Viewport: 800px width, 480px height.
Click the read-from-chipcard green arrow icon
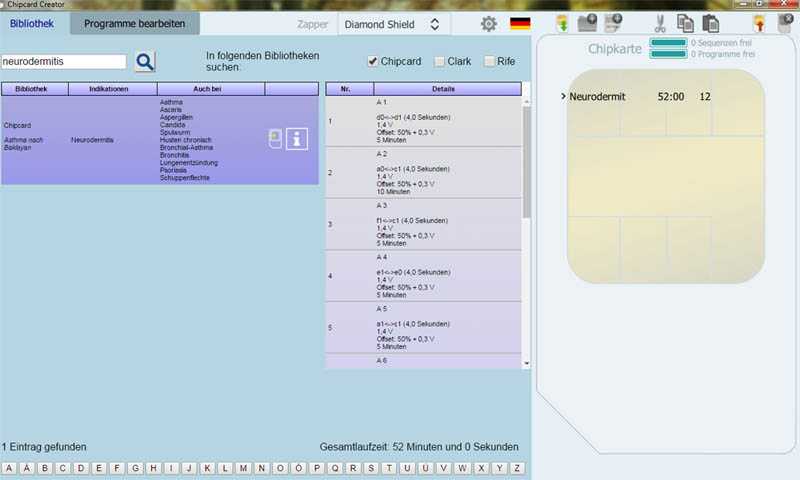562,23
